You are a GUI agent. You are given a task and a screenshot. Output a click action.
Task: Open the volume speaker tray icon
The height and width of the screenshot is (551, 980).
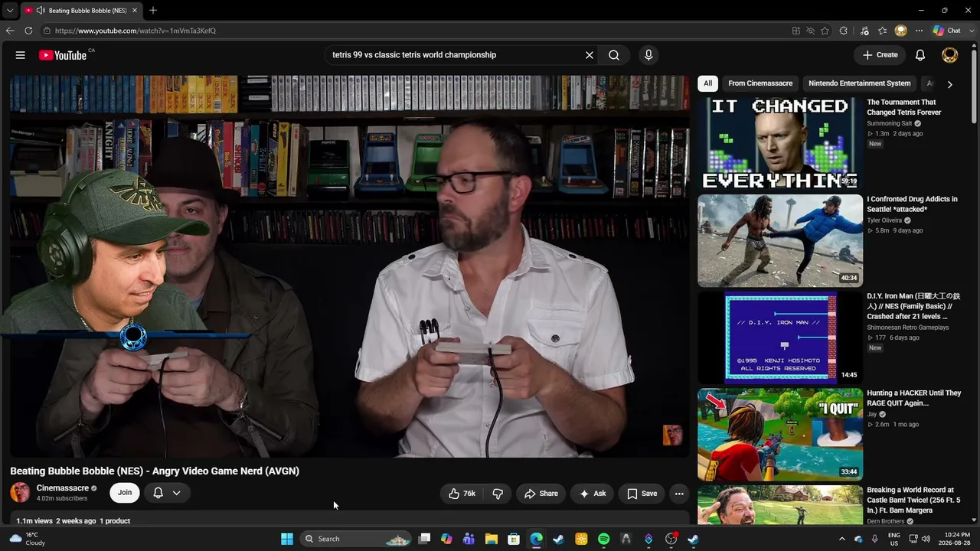(926, 539)
